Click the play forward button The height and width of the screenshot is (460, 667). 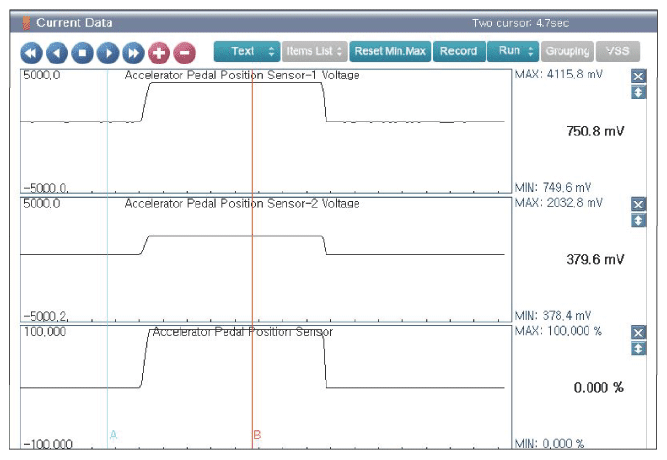pyautogui.click(x=108, y=53)
